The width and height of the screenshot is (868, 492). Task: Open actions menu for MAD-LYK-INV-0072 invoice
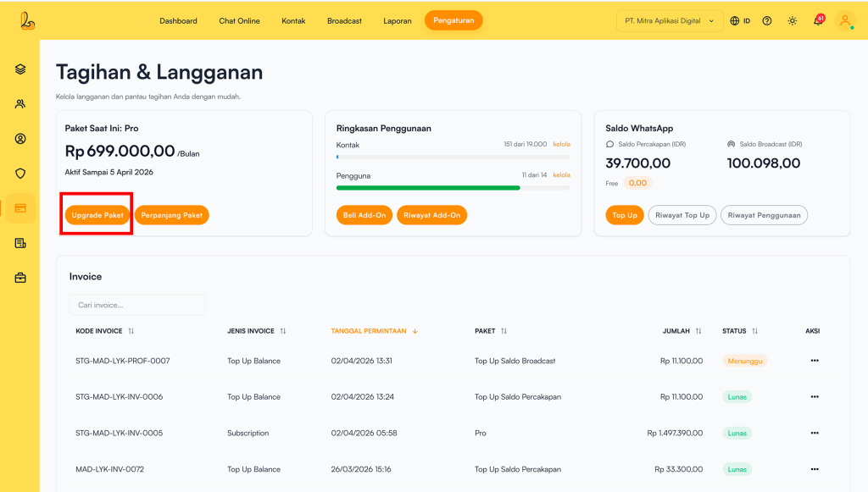point(814,469)
